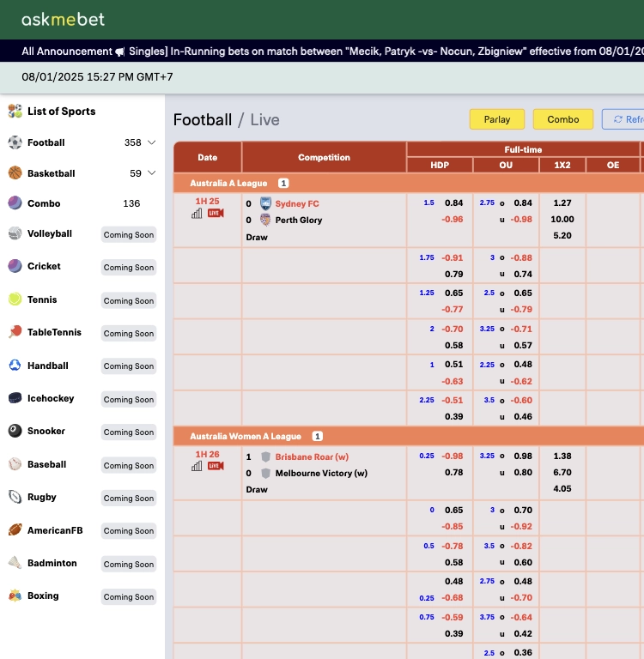Screen dimensions: 644x659
Task: Click the Brisbane Roar (w) shield icon
Action: point(265,456)
